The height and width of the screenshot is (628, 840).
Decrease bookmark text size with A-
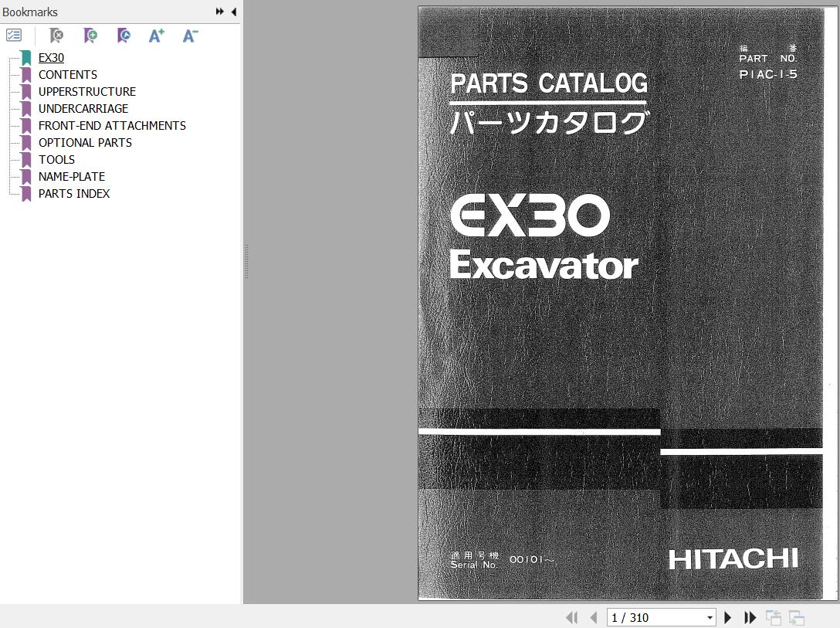coord(190,36)
